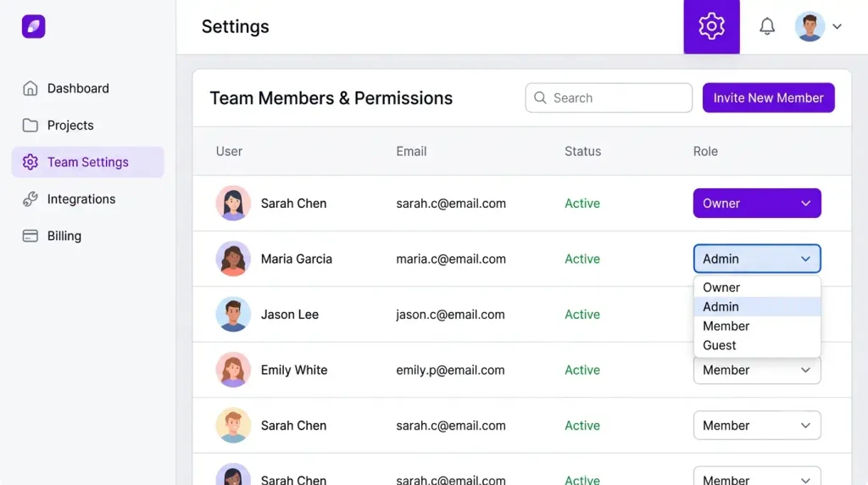The height and width of the screenshot is (485, 868).
Task: Click the Status column header
Action: pos(582,151)
